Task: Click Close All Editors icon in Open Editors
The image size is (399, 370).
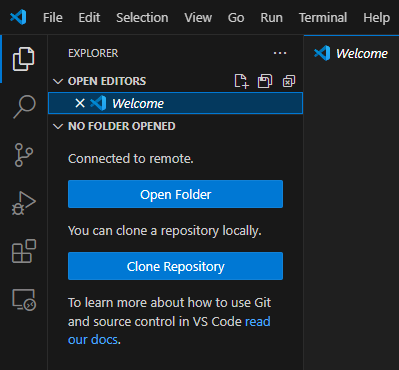Action: click(x=289, y=81)
